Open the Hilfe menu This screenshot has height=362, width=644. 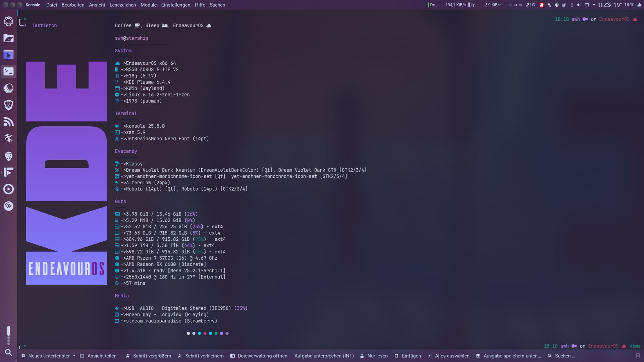click(200, 5)
